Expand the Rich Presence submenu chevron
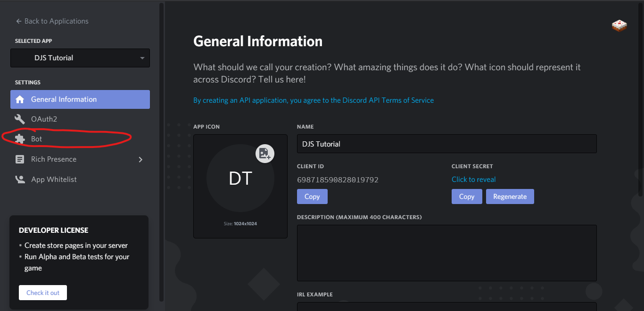Image resolution: width=644 pixels, height=311 pixels. coord(140,159)
